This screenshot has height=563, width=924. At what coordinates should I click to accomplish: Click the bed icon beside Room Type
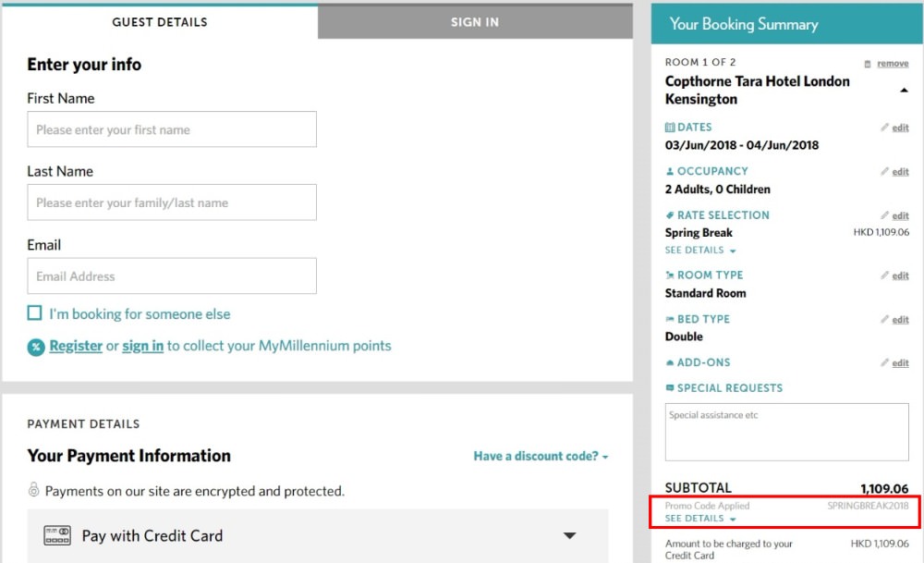tap(670, 275)
